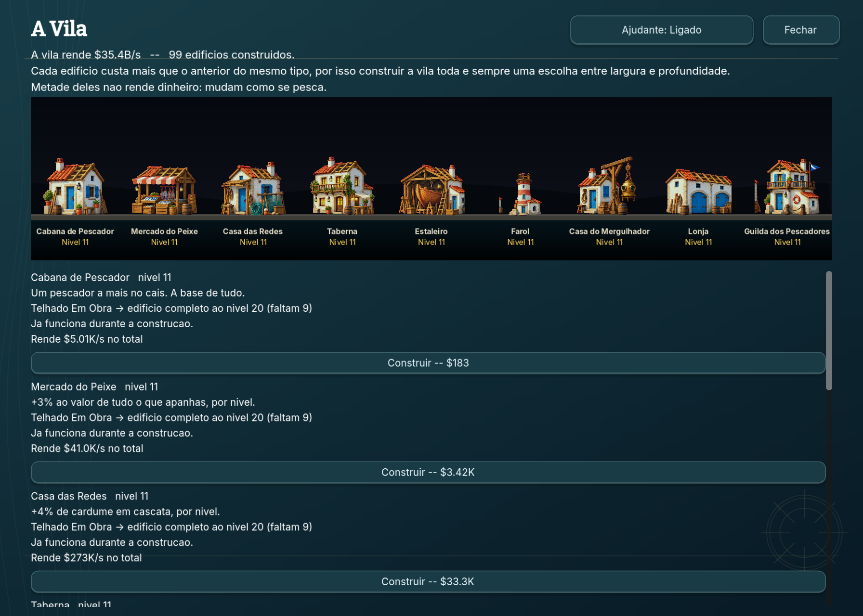Click the 'Casa das Redes' label under the picture
This screenshot has height=616, width=863.
pos(253,231)
